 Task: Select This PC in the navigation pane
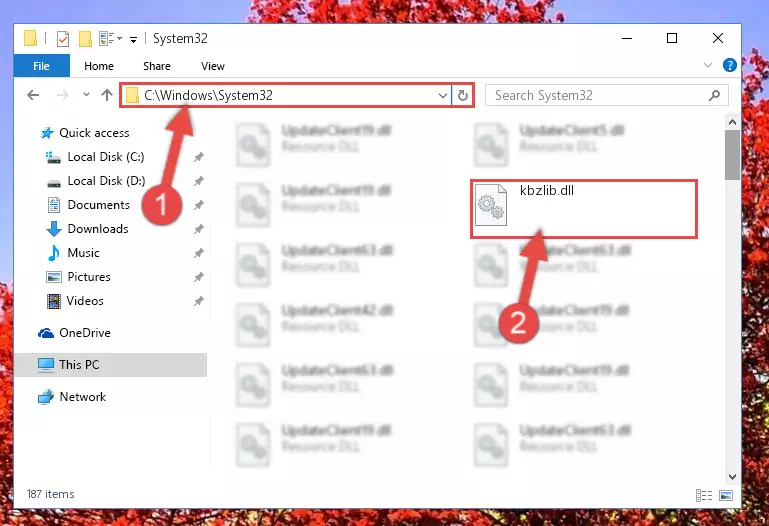(x=110, y=365)
